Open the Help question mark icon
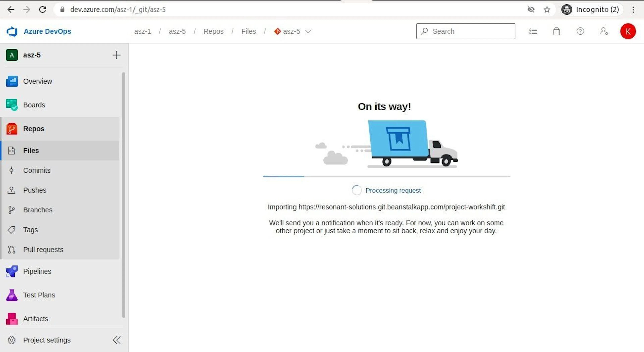Screen dimensions: 644x352 (x=580, y=31)
